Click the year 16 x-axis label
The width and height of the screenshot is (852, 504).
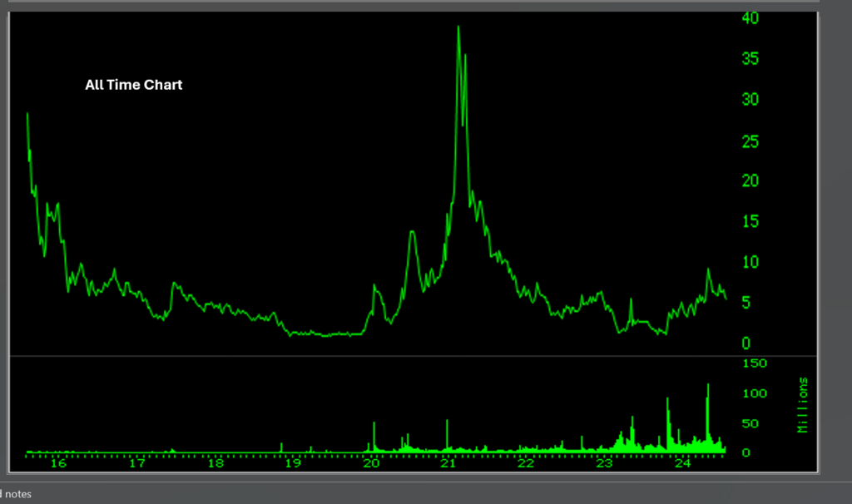58,464
